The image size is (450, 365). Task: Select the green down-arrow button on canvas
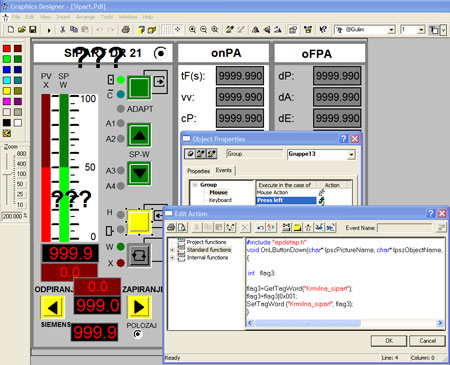tap(139, 173)
